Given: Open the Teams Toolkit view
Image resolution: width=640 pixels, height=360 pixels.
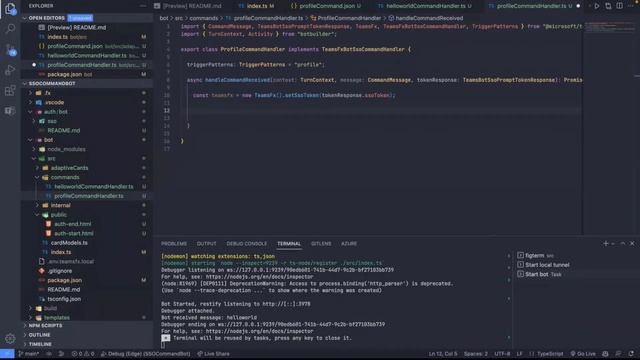Looking at the screenshot, I should (x=10, y=111).
